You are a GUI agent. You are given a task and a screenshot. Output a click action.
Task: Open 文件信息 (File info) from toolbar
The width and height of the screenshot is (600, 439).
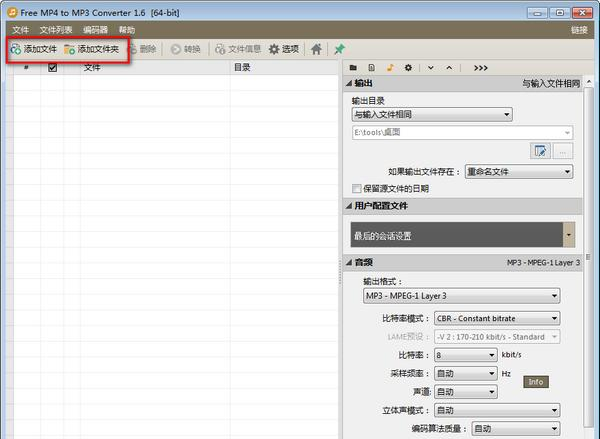[238, 49]
